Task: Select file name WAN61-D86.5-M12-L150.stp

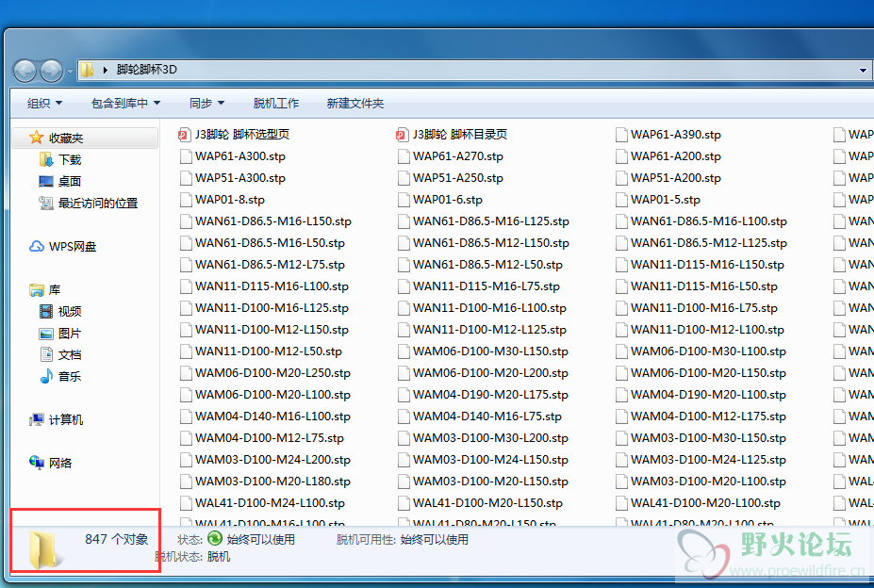Action: [x=491, y=243]
